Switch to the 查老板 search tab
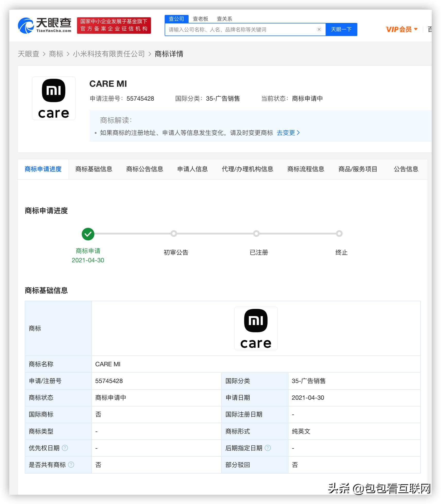Viewport: 441px width, 504px height. 200,19
